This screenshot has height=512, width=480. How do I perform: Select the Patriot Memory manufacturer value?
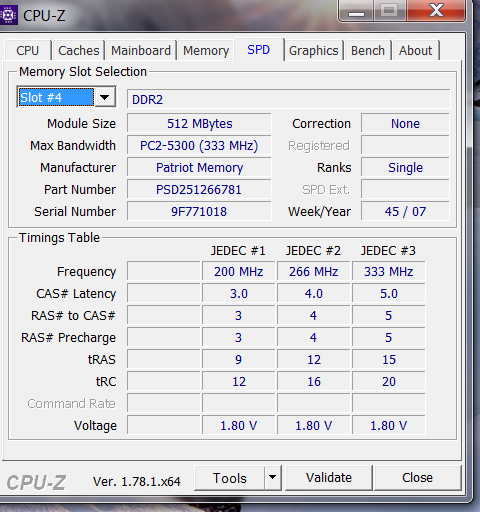199,168
